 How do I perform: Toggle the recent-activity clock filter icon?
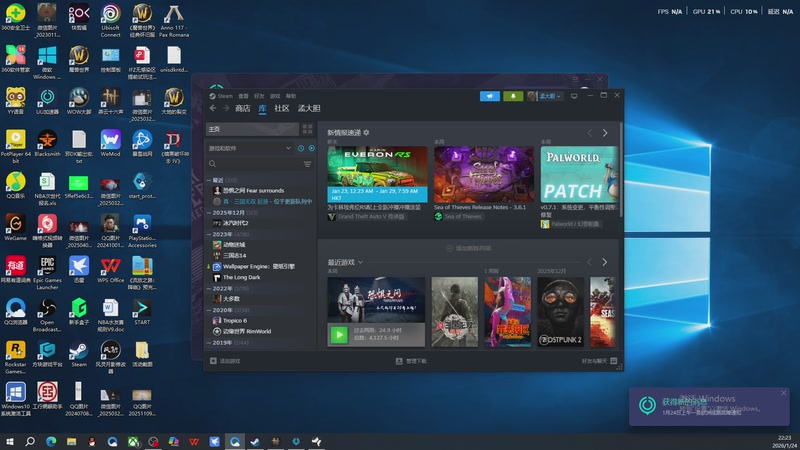point(301,148)
